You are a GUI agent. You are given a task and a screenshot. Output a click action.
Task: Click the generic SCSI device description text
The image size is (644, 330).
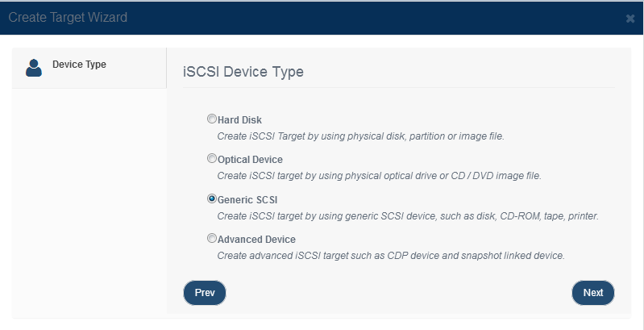tap(407, 215)
